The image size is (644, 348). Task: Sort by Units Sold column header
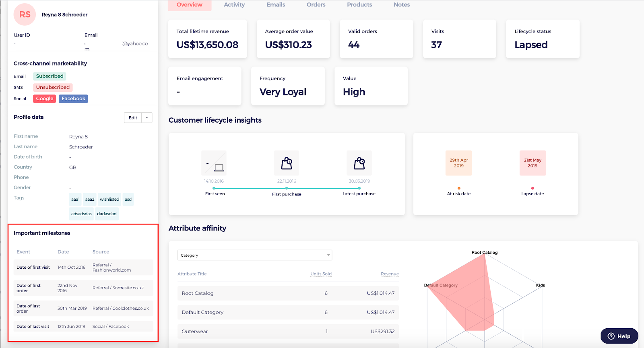pyautogui.click(x=321, y=274)
